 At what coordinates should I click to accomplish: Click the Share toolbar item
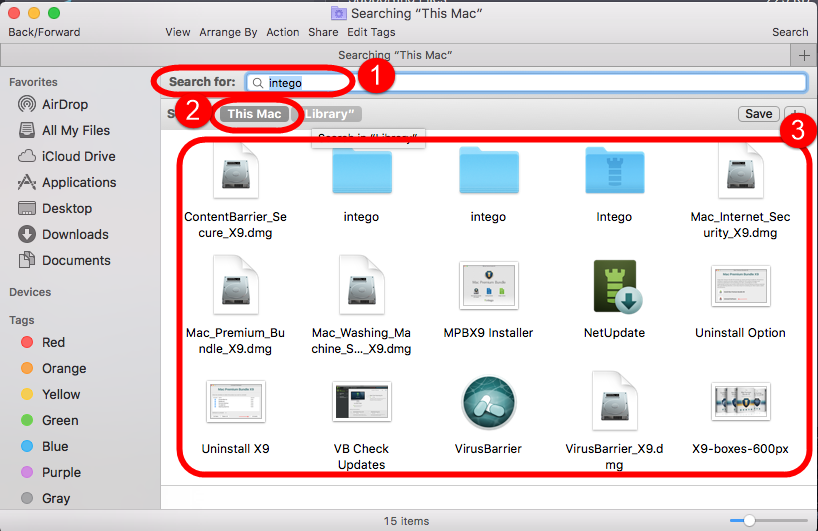click(x=323, y=32)
